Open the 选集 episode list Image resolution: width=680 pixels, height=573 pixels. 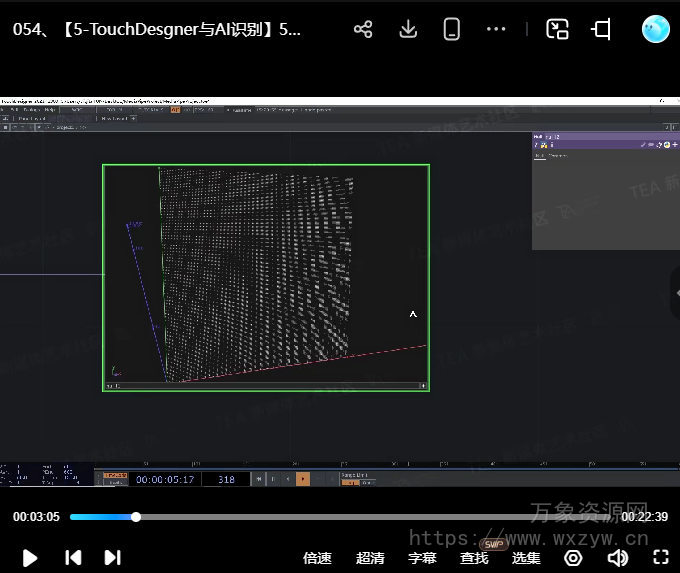click(x=526, y=558)
